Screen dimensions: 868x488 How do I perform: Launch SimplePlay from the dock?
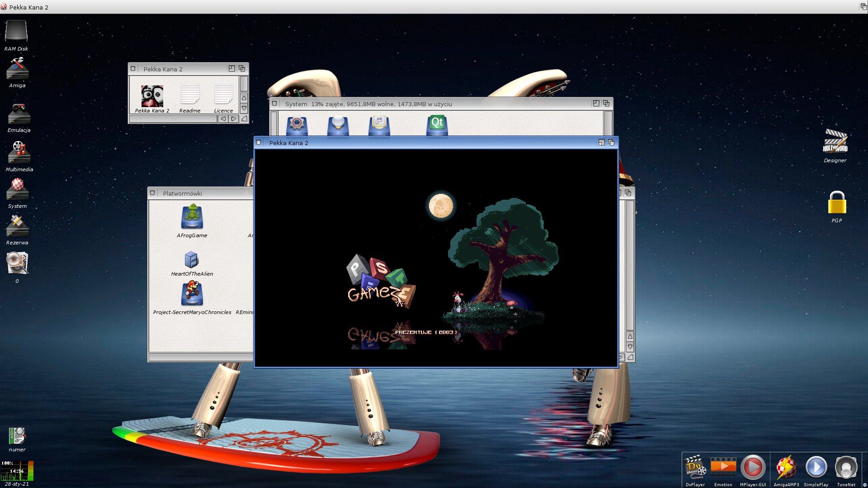[816, 468]
